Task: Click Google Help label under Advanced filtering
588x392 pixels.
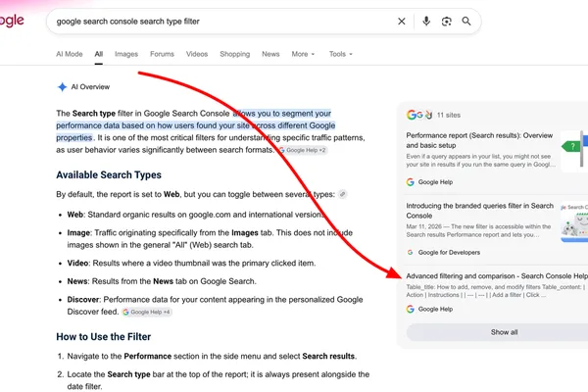Action: (x=435, y=309)
